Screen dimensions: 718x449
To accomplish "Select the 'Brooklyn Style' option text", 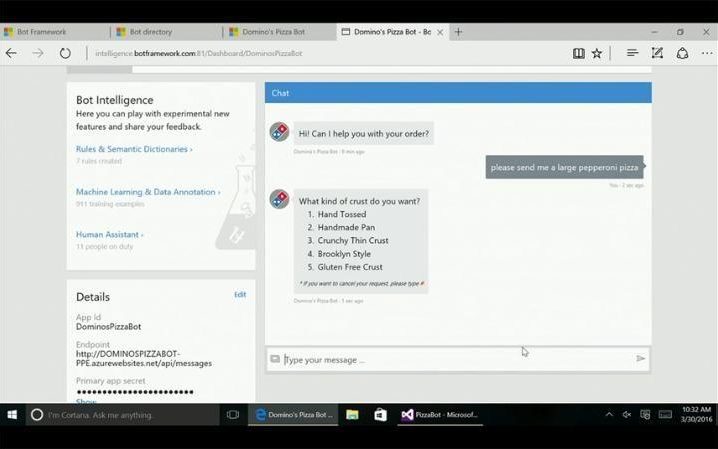I will click(x=344, y=254).
